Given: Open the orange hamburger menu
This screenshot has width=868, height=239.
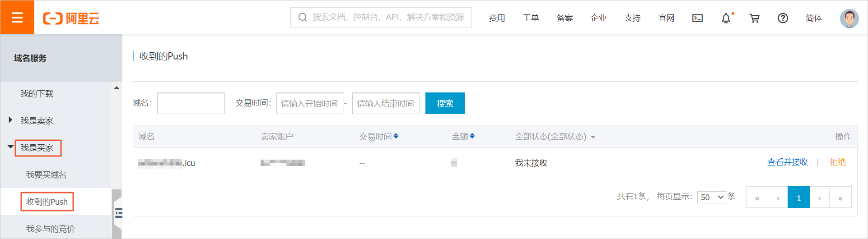Looking at the screenshot, I should tap(17, 18).
